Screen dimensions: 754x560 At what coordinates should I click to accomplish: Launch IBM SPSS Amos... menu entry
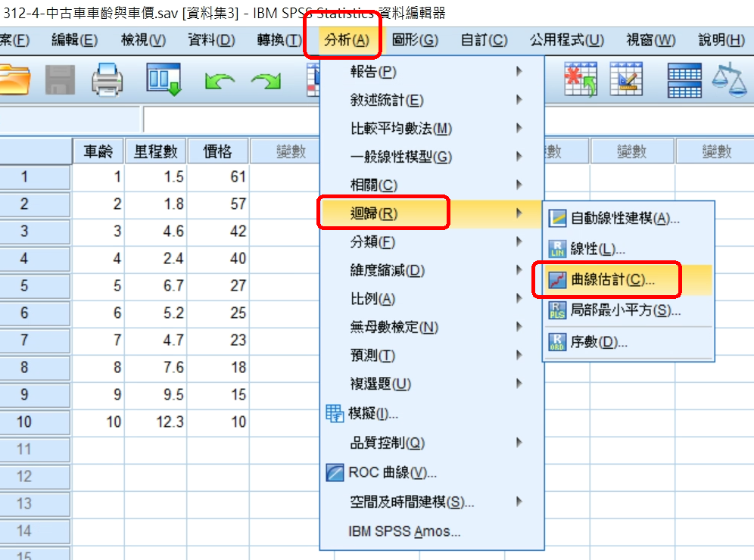click(404, 531)
